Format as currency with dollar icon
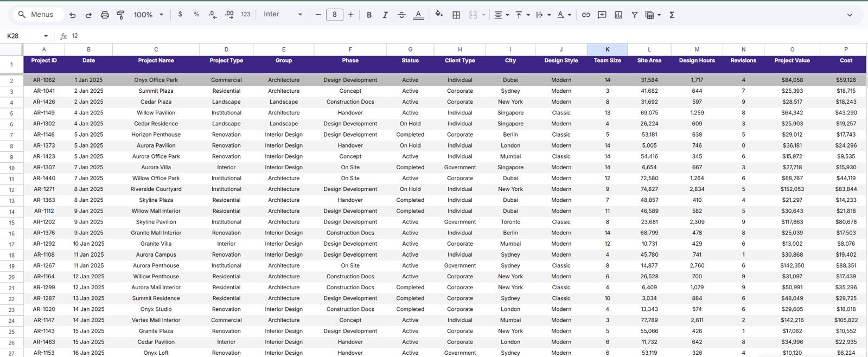This screenshot has width=868, height=357. tap(180, 15)
